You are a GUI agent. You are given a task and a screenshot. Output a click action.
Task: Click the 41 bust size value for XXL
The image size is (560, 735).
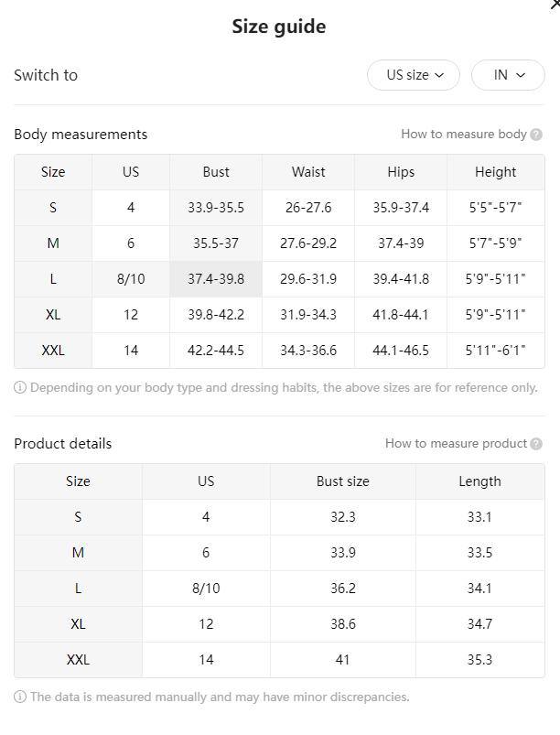click(x=343, y=660)
